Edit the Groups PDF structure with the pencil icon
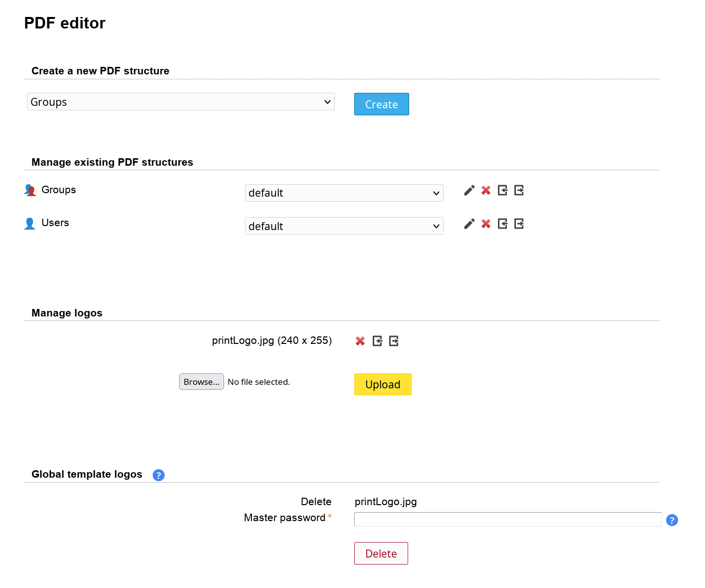The image size is (705, 588). 469,191
